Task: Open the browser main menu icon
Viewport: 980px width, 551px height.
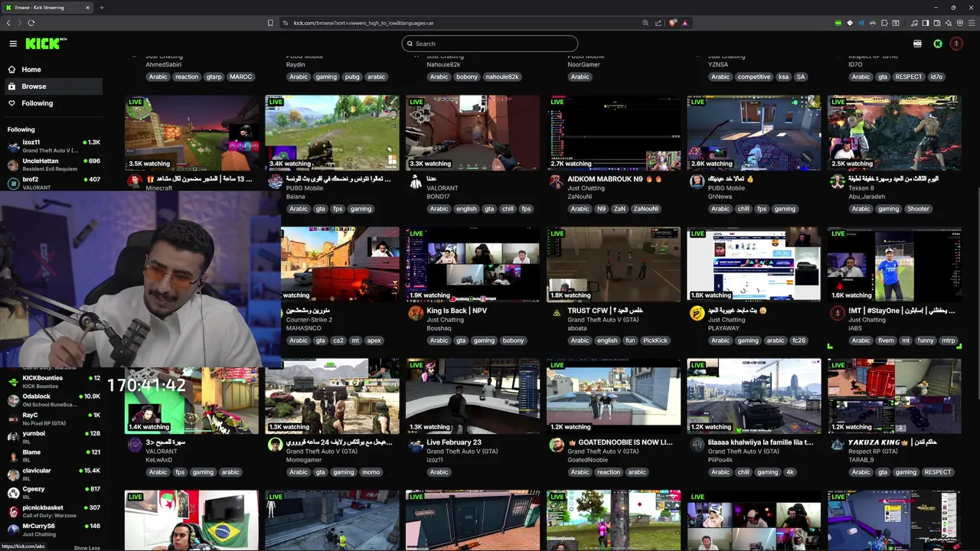Action: coord(972,23)
